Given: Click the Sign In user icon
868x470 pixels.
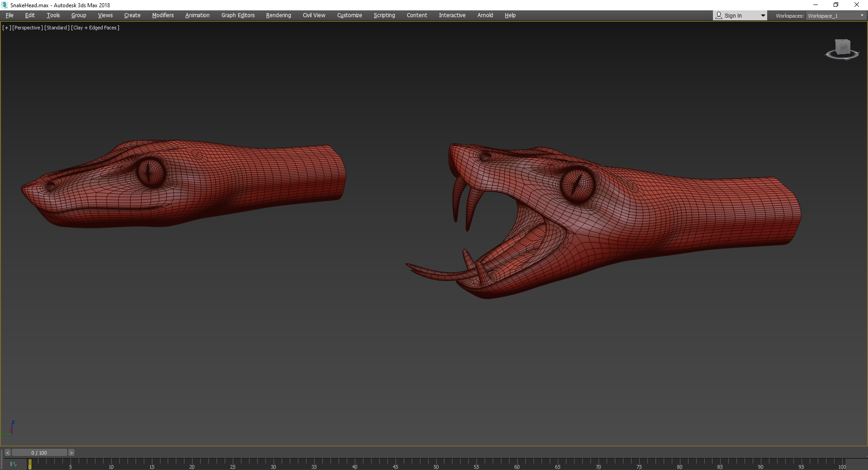Looking at the screenshot, I should 719,15.
